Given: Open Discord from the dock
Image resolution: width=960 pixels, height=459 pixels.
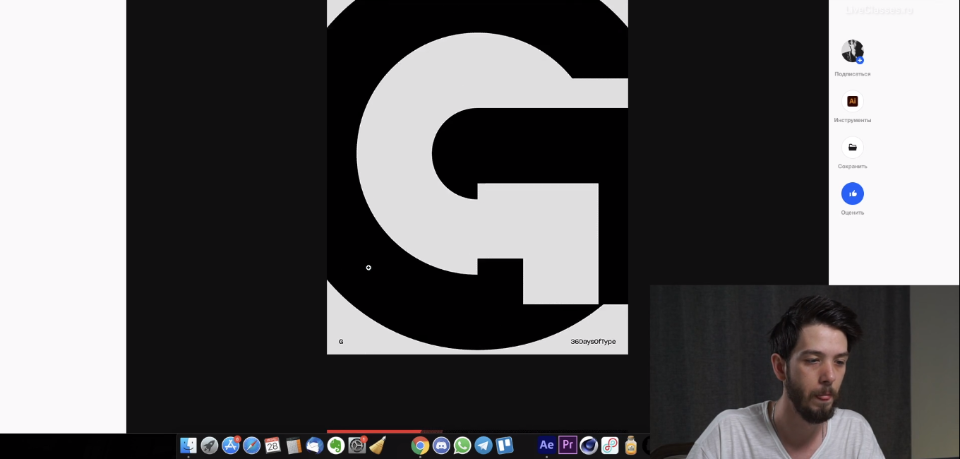Looking at the screenshot, I should pyautogui.click(x=441, y=445).
